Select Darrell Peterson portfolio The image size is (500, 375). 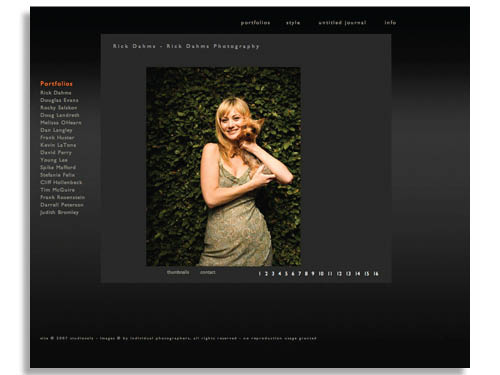pyautogui.click(x=62, y=205)
